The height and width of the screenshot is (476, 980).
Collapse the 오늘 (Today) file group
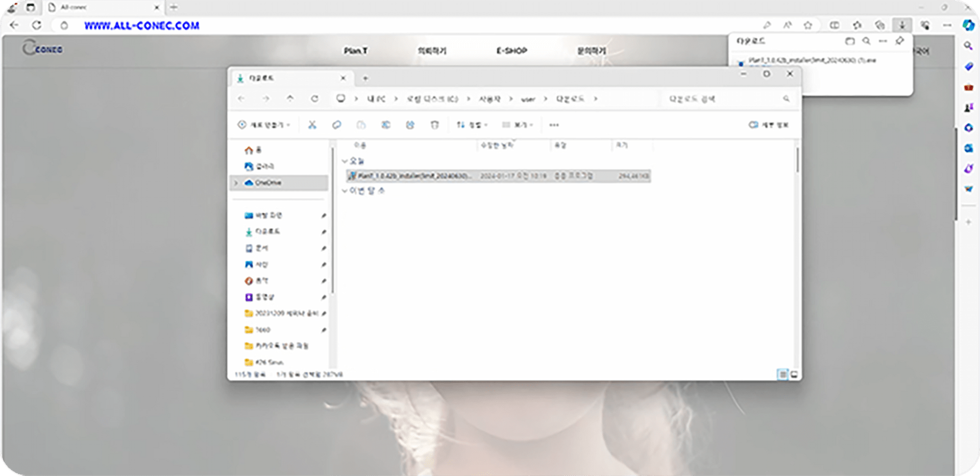345,161
